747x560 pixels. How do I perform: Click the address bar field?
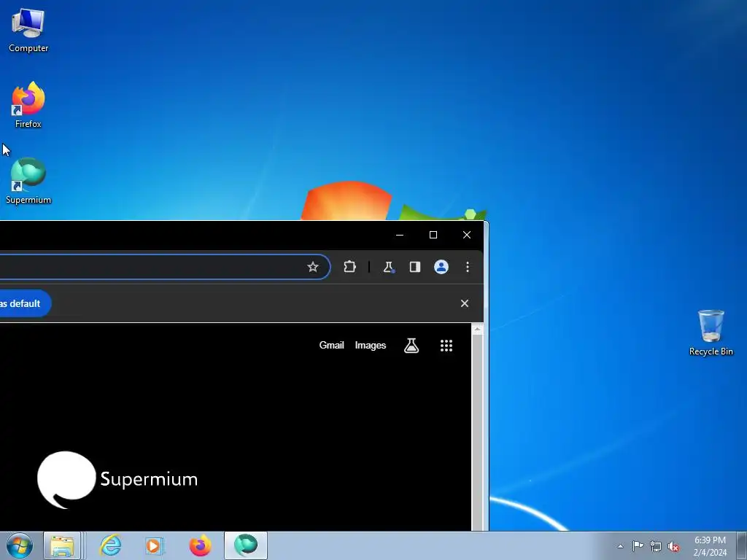pyautogui.click(x=164, y=267)
